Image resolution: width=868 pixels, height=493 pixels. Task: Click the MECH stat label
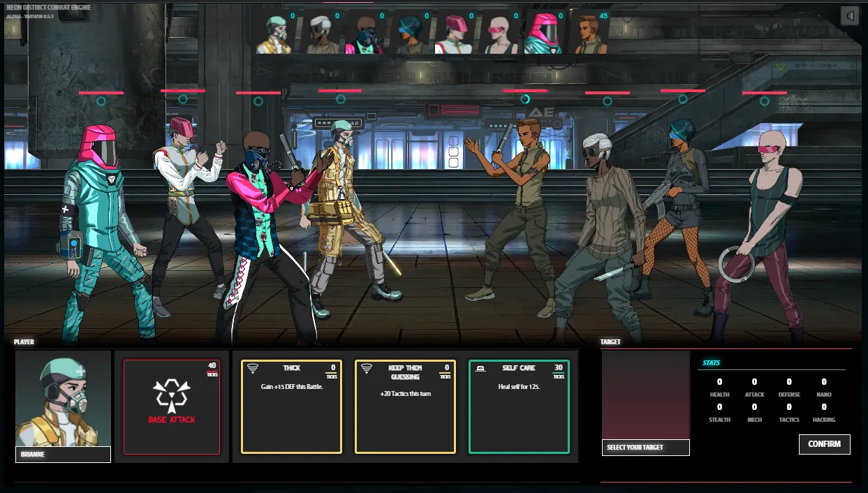pyautogui.click(x=754, y=420)
